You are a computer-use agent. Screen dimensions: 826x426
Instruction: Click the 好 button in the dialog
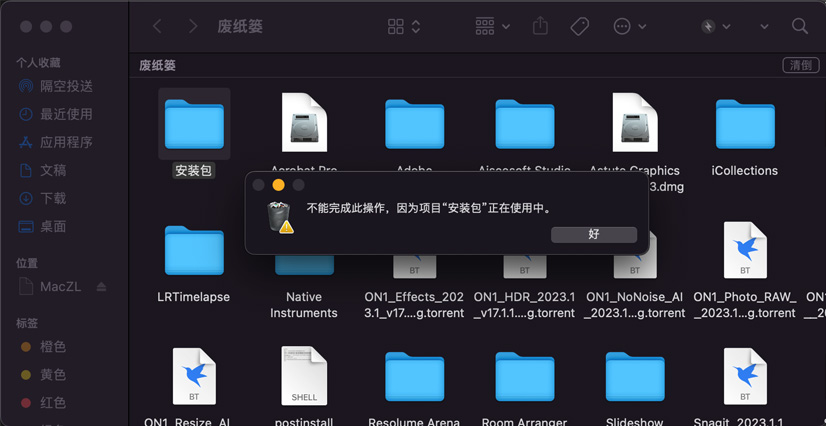tap(593, 234)
